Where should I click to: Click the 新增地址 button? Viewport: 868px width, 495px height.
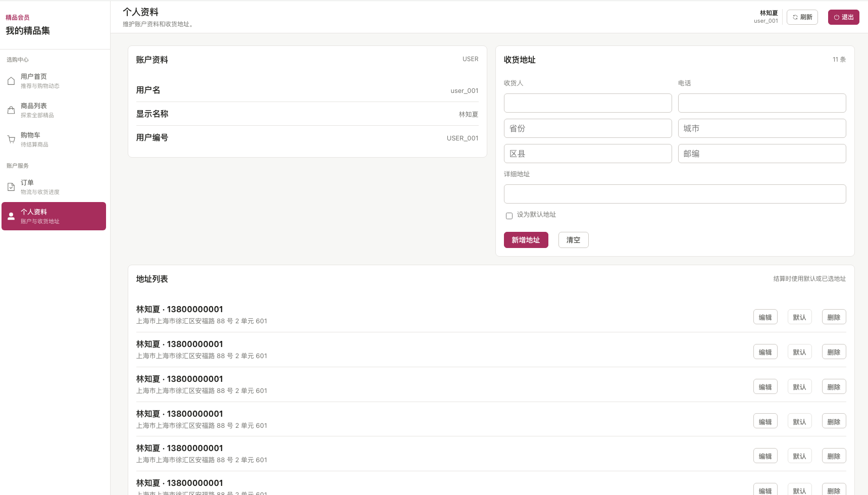pos(526,240)
